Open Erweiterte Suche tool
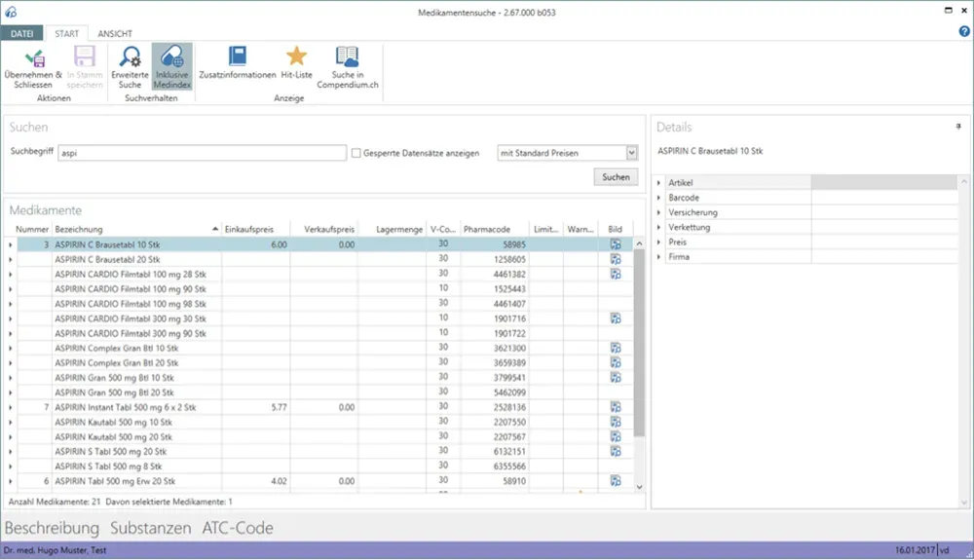The width and height of the screenshot is (974, 560). (x=130, y=66)
